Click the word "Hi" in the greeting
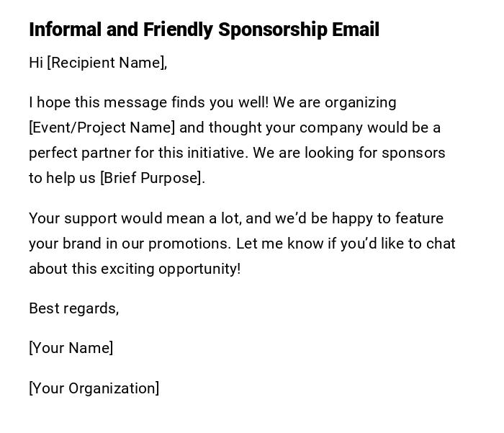The width and height of the screenshot is (504, 433). [36, 63]
